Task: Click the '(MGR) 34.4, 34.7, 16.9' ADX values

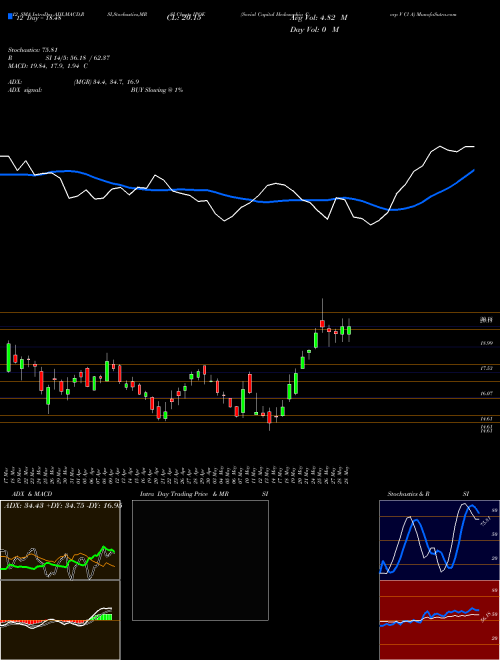Action: pyautogui.click(x=106, y=82)
